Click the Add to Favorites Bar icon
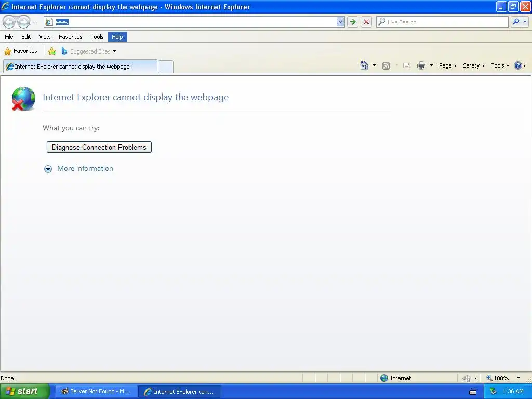The image size is (532, 399). pyautogui.click(x=52, y=51)
